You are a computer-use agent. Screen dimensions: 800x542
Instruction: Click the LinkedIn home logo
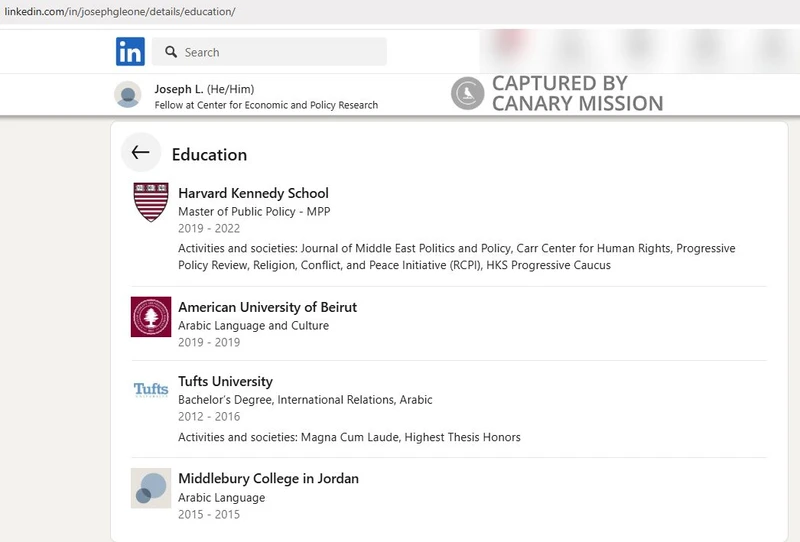click(130, 52)
